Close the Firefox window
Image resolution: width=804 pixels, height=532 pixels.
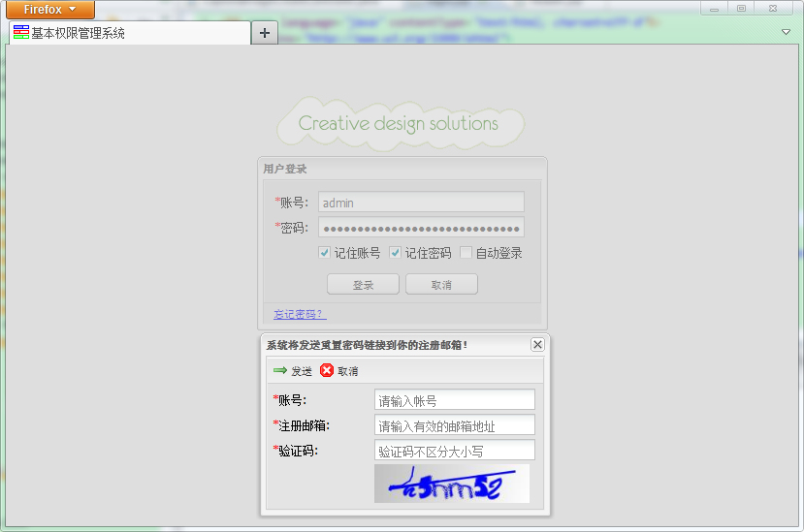coord(773,8)
